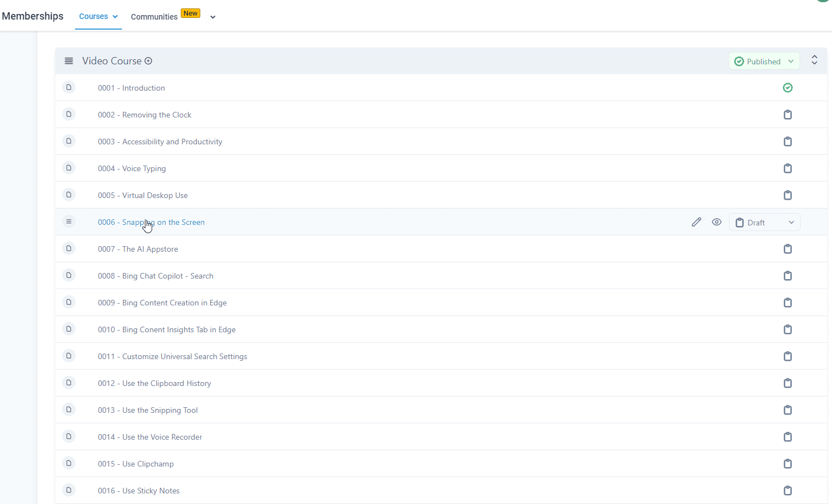Collapse the Video Course section using up-down arrows

pos(814,60)
